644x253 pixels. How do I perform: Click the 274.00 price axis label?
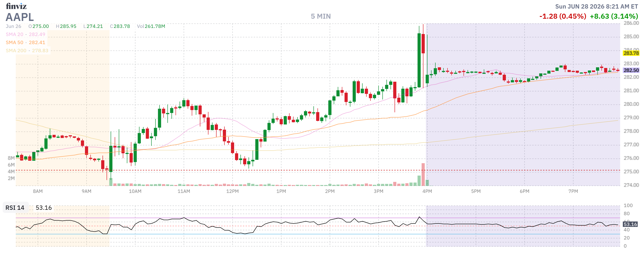point(631,185)
